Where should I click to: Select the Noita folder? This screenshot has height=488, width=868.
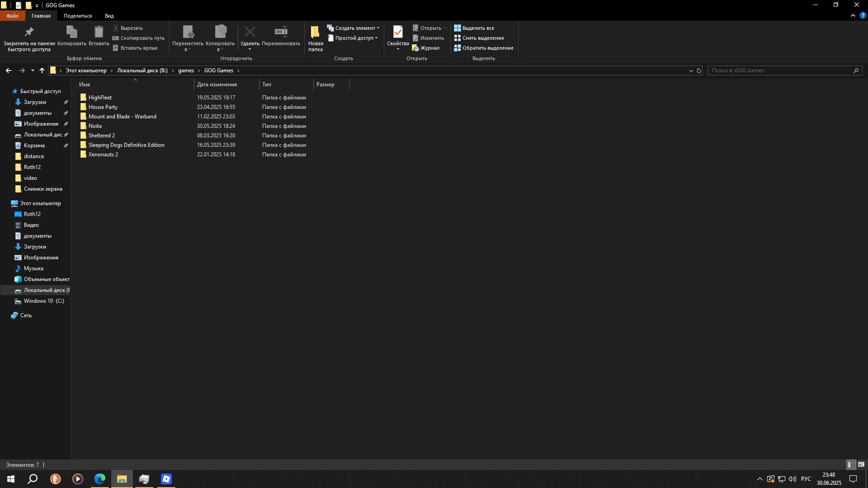(x=95, y=126)
